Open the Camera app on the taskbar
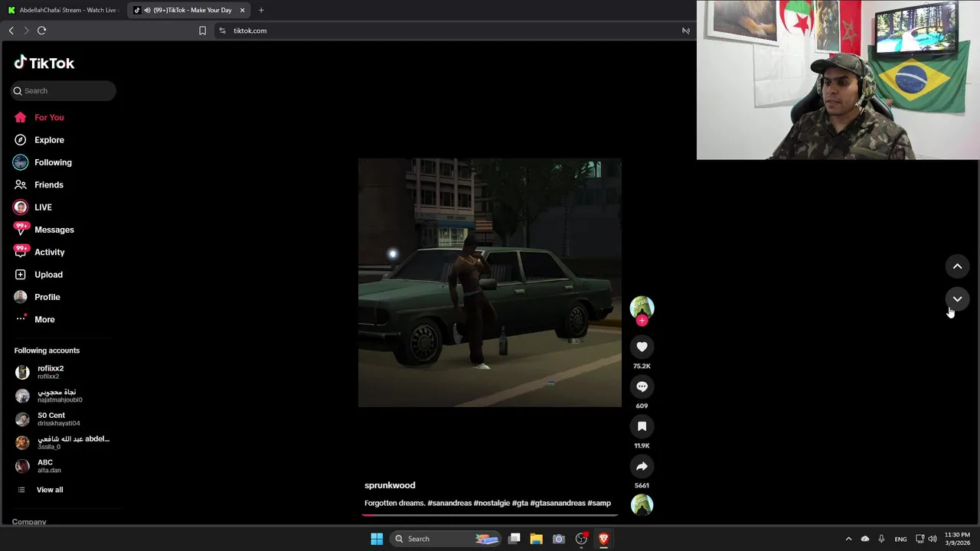 coord(559,539)
